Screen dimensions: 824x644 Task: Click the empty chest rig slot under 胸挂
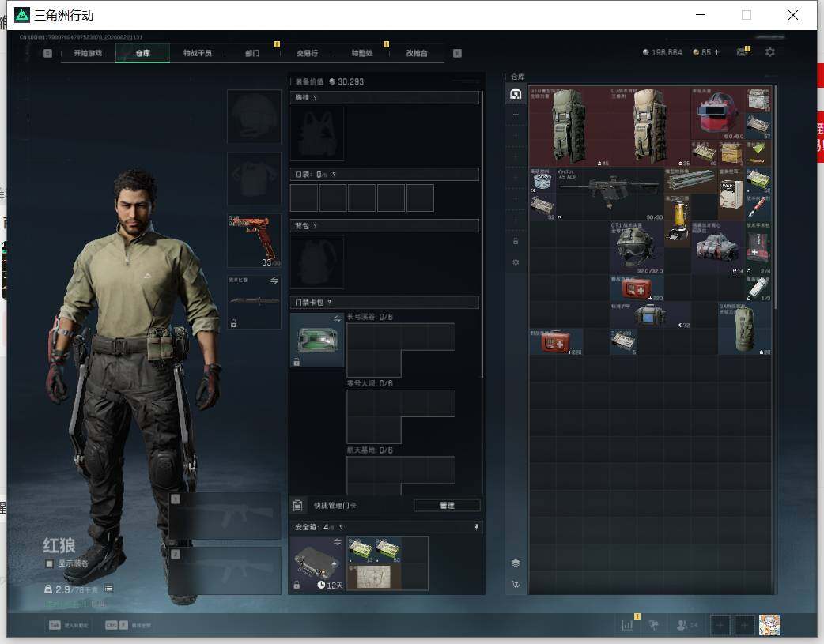(x=317, y=134)
